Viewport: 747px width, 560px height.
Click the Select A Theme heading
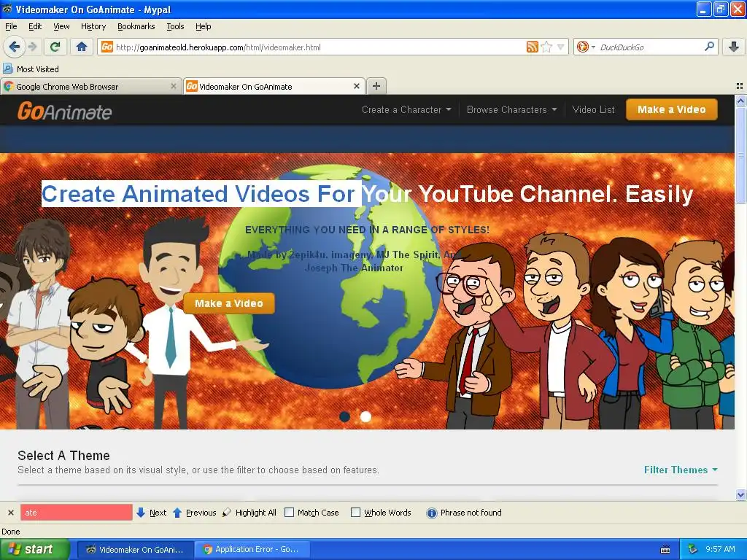(x=63, y=456)
